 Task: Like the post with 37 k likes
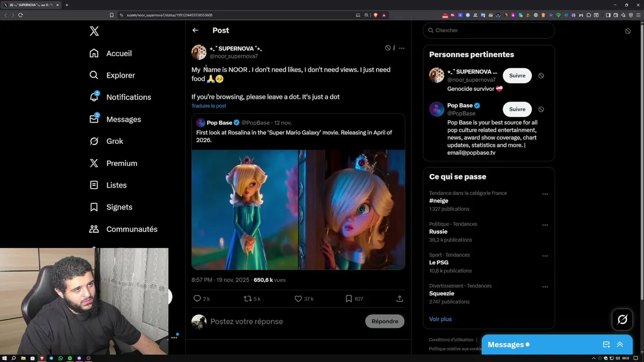tap(303, 299)
